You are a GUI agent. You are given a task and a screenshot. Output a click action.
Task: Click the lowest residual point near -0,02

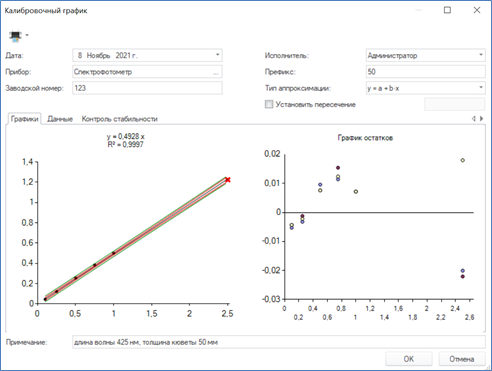pyautogui.click(x=462, y=276)
